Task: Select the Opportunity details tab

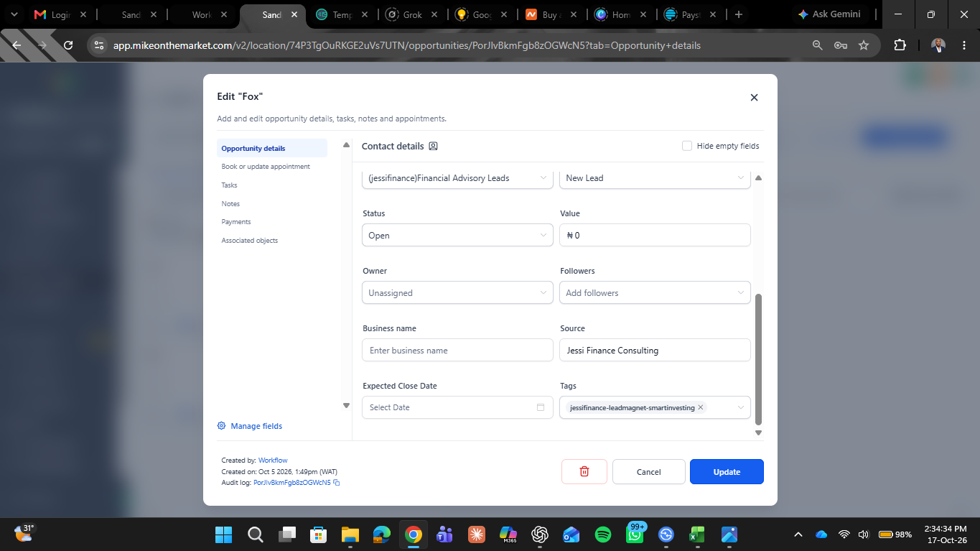Action: [x=272, y=148]
